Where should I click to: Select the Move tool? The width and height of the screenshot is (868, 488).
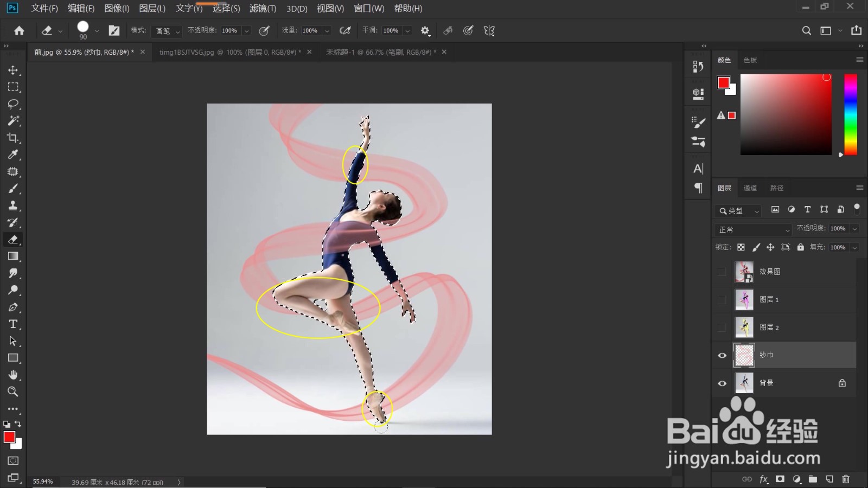pyautogui.click(x=13, y=70)
